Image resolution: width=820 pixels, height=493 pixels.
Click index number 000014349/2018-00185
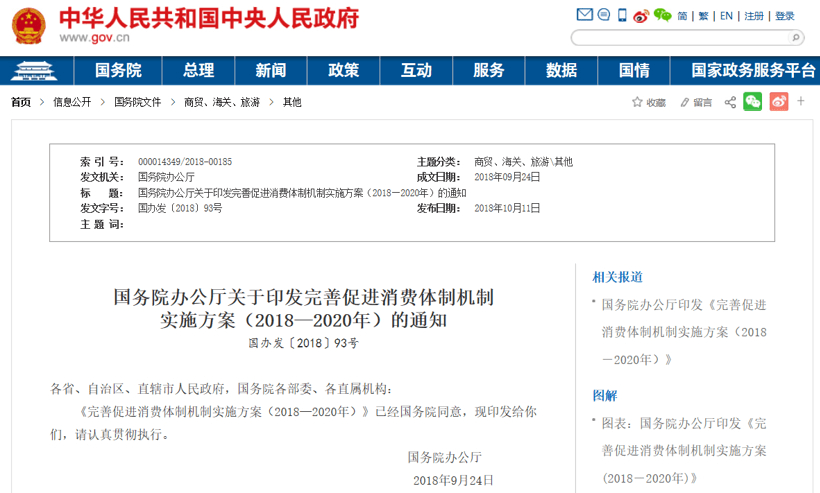pyautogui.click(x=185, y=162)
